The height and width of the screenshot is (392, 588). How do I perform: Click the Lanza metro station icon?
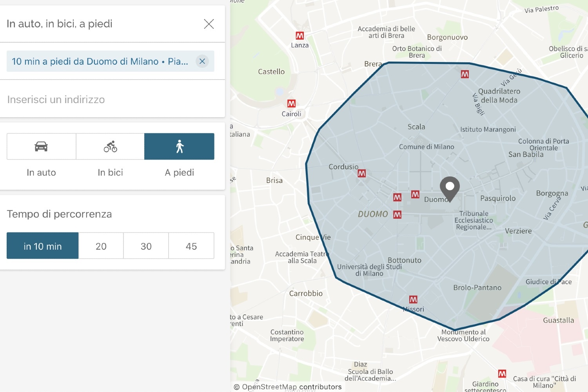(x=300, y=36)
